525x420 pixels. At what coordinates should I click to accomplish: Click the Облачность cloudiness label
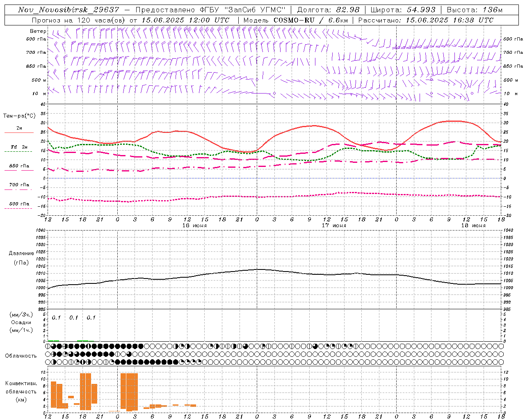tap(21, 356)
